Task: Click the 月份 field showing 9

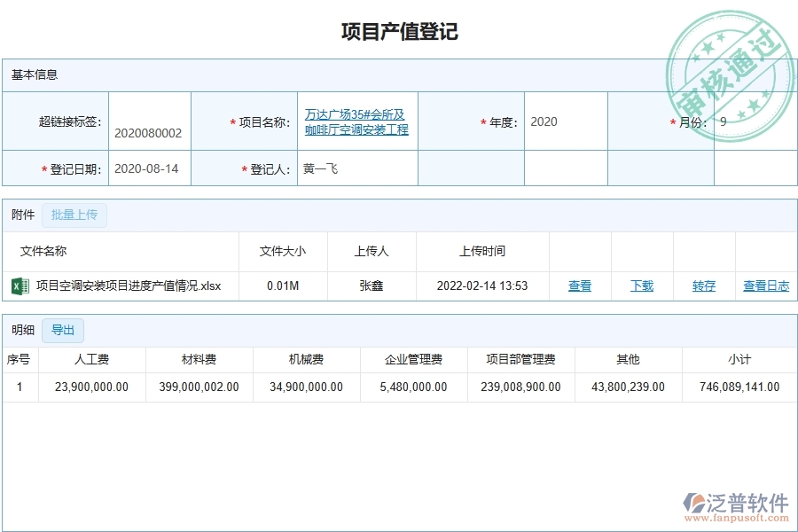Action: 721,120
